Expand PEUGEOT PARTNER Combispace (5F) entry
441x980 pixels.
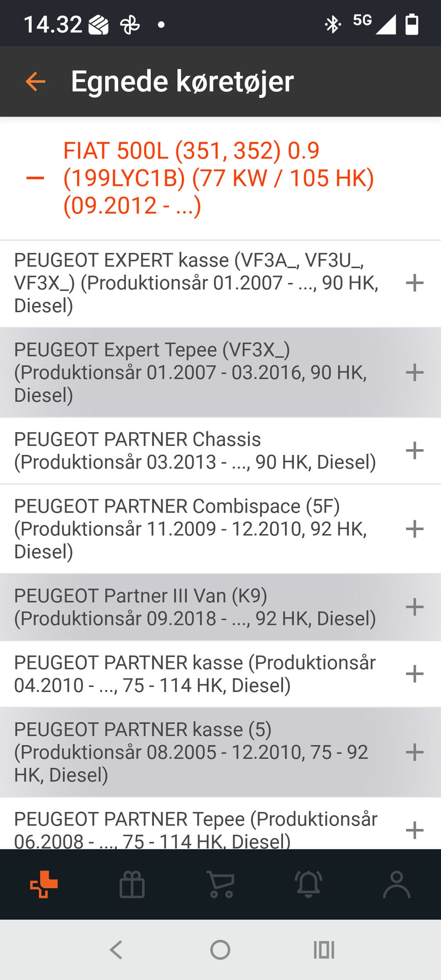(x=414, y=529)
